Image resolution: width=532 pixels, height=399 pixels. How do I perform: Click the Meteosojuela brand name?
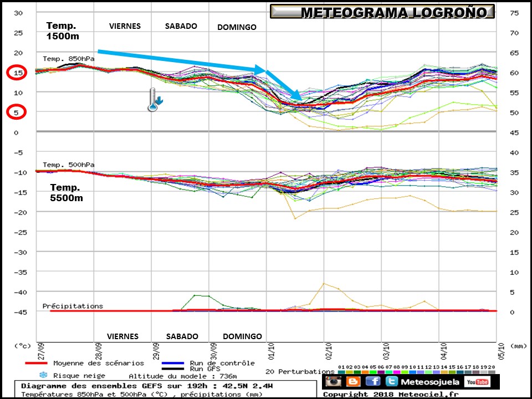430,382
